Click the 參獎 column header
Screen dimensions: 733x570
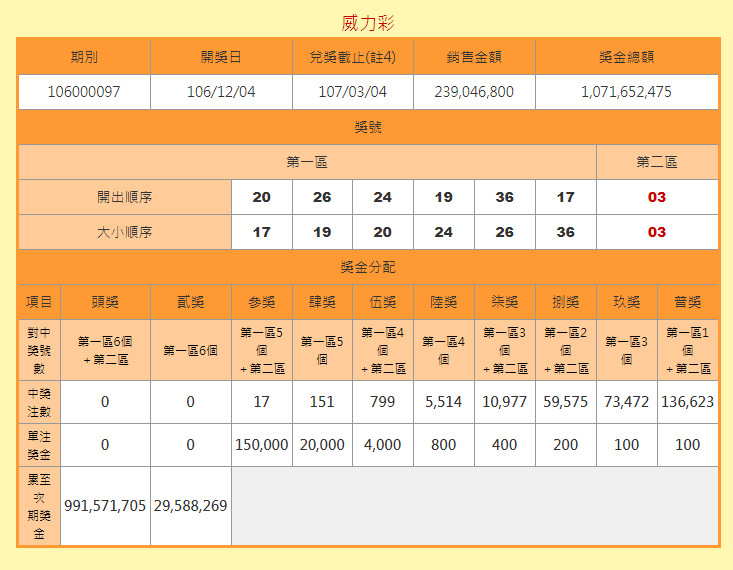pyautogui.click(x=261, y=302)
